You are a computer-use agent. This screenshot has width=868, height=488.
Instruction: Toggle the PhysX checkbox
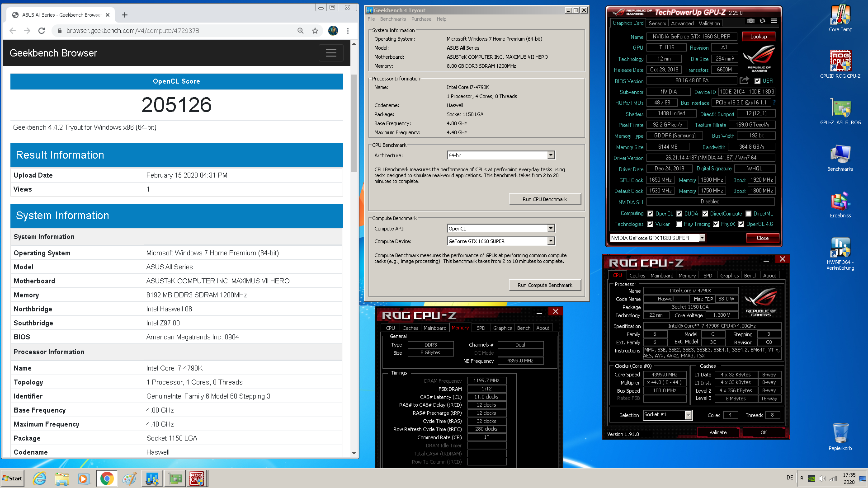coord(716,224)
